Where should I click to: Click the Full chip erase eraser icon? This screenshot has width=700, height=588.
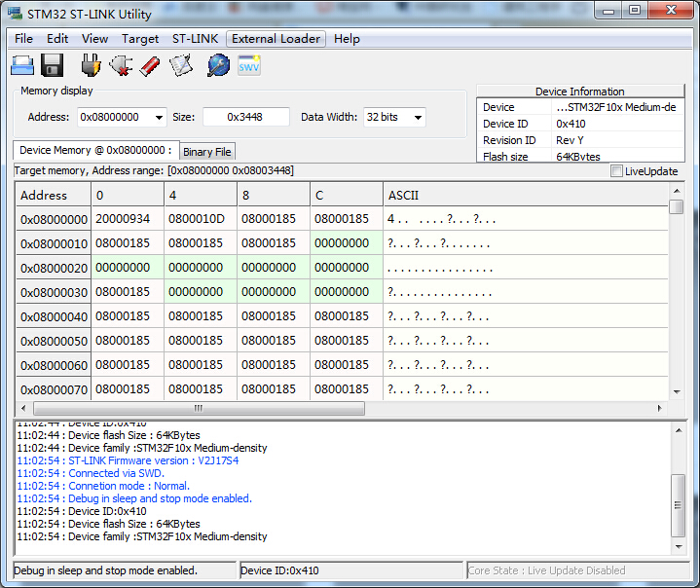(x=150, y=66)
